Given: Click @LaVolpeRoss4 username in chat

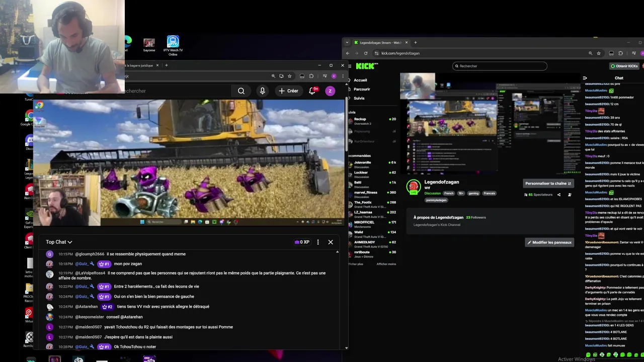Looking at the screenshot, I should coord(90,273).
